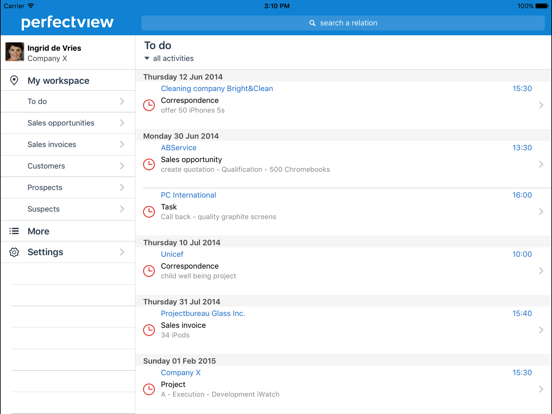Open Company X relation link in list
552x414 pixels.
point(181,372)
